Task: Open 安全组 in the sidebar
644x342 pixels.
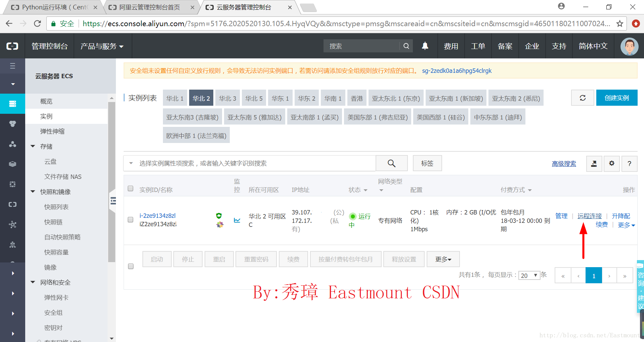Action: (x=53, y=312)
